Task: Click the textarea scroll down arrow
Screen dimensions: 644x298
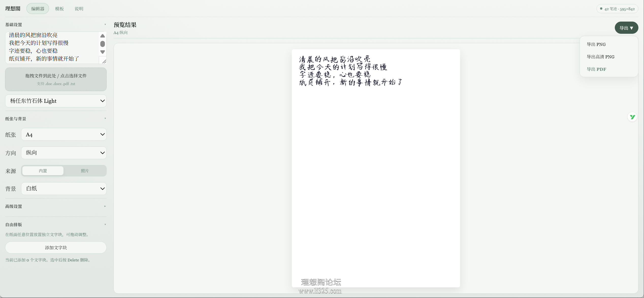Action: point(103,52)
